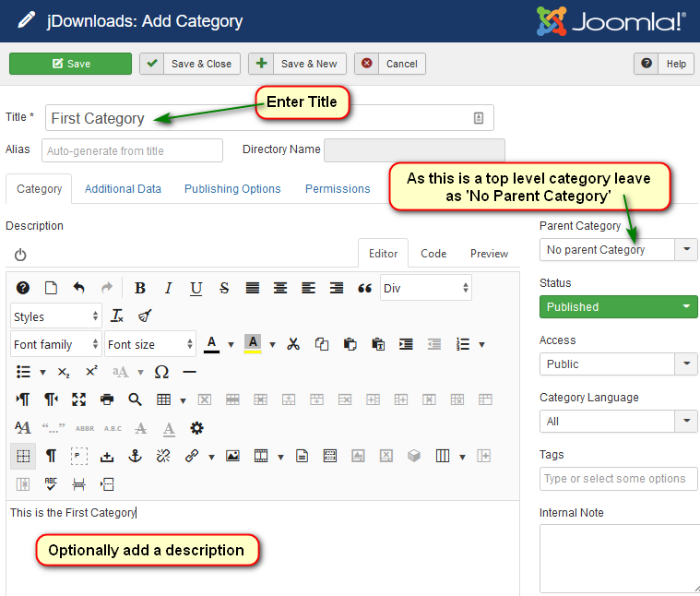Click the Joomla! logo

pos(611,21)
